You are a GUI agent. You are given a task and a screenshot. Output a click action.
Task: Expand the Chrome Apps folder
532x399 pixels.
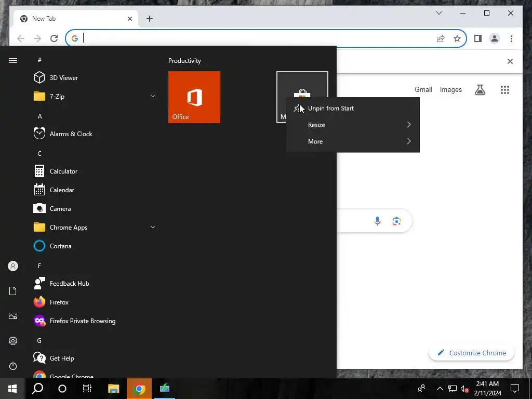(x=95, y=228)
